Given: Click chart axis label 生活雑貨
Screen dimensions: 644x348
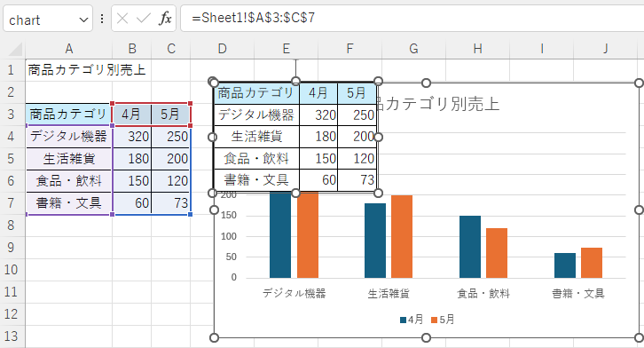Looking at the screenshot, I should point(389,293).
